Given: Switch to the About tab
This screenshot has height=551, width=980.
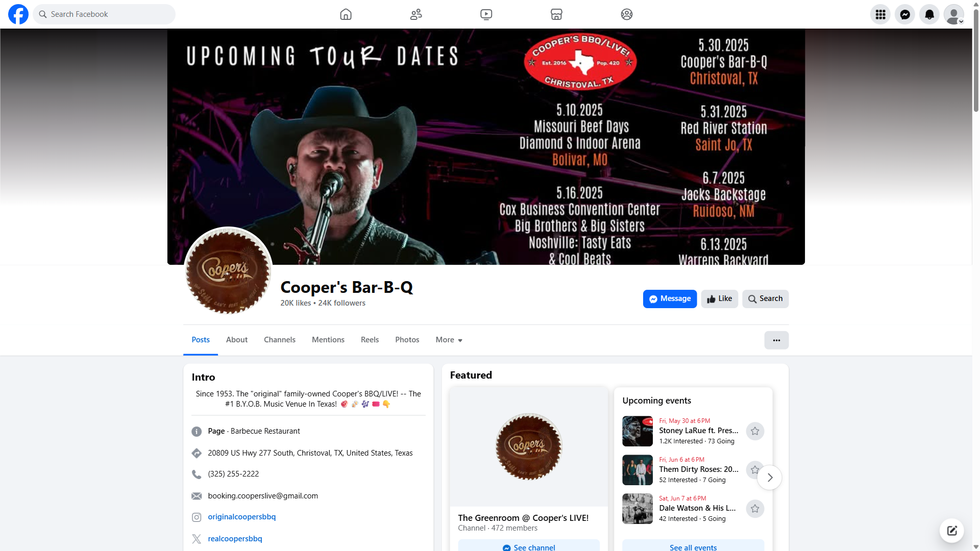Looking at the screenshot, I should 237,340.
